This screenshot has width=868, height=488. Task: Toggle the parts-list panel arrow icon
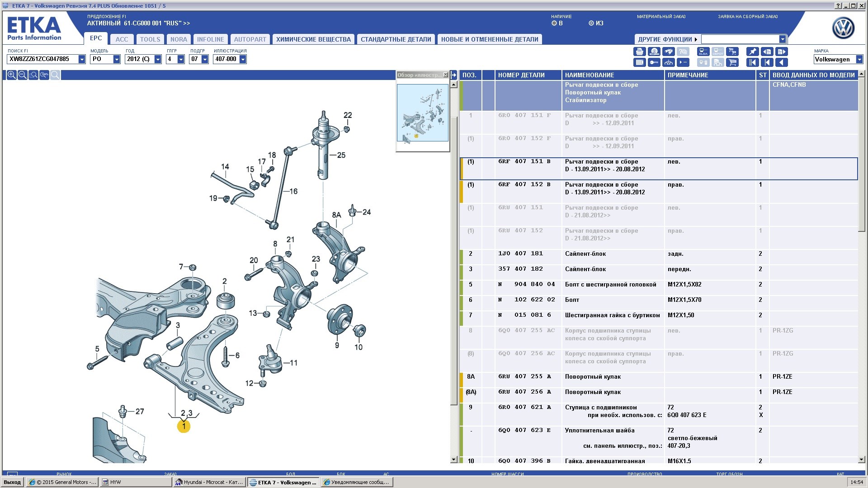454,75
